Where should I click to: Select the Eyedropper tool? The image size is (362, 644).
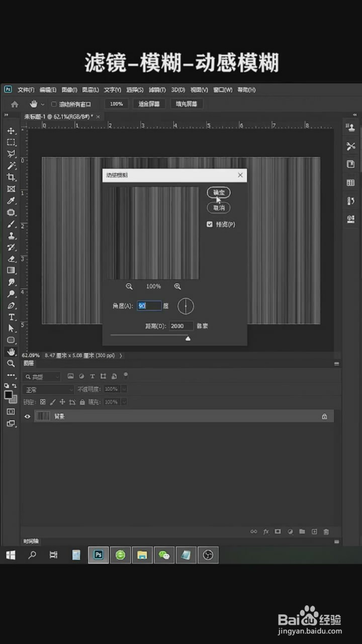click(x=11, y=201)
